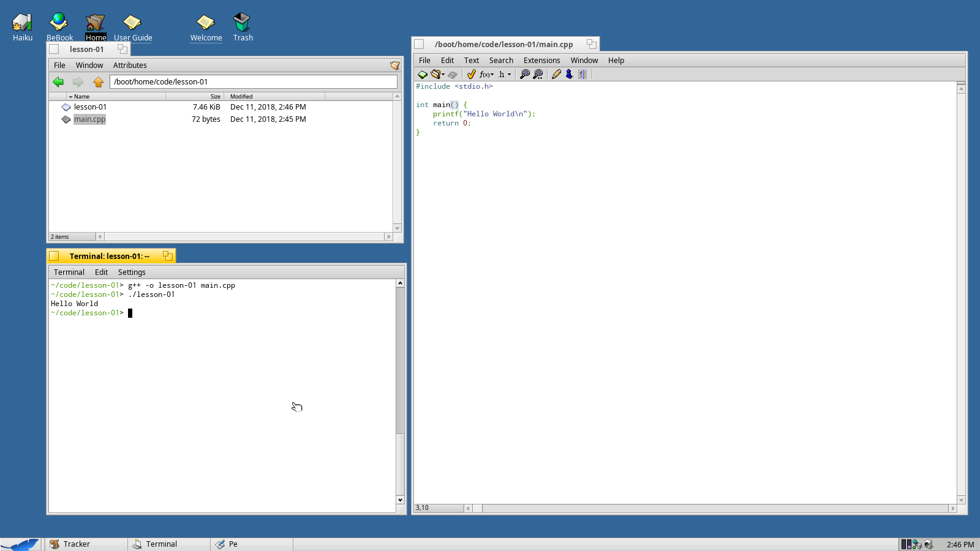Click the Tracker up-folder orange arrow
The width and height of the screenshot is (980, 551).
tap(98, 81)
